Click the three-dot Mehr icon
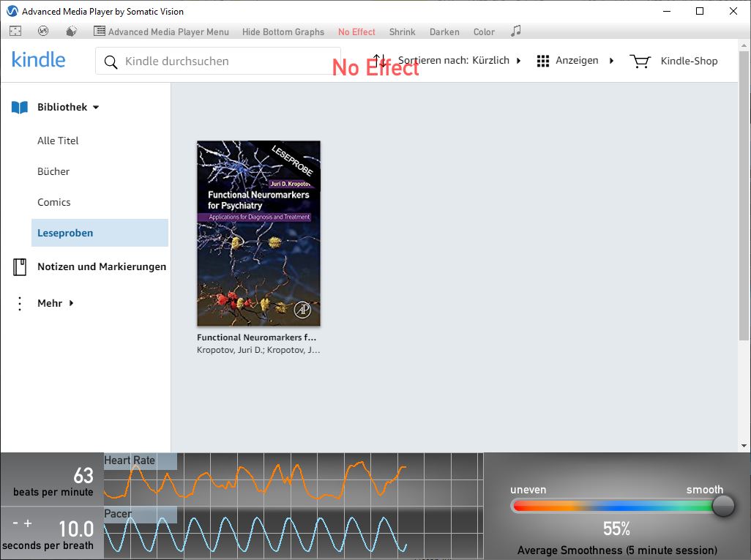This screenshot has width=751, height=560. pos(20,303)
